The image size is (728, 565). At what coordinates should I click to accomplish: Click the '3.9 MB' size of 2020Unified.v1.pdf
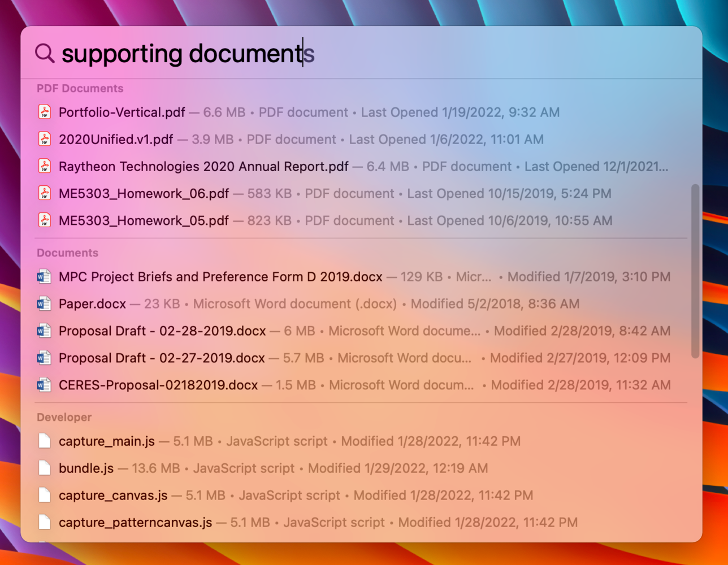point(213,139)
